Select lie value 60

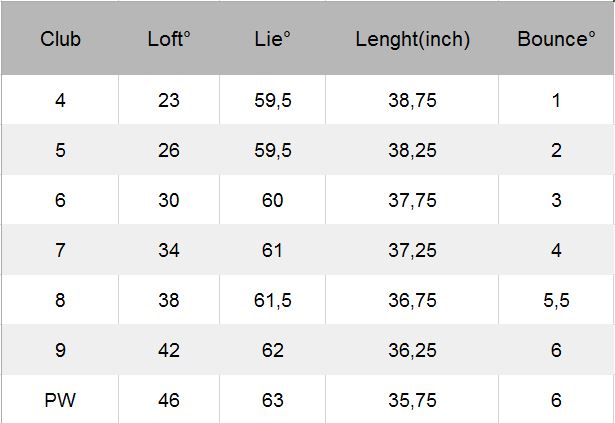[x=272, y=200]
